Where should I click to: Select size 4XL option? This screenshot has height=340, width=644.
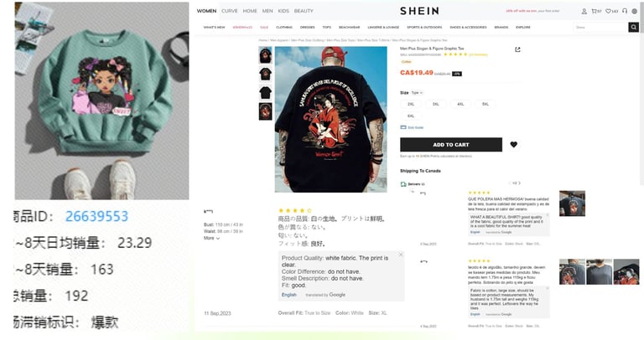pos(460,104)
